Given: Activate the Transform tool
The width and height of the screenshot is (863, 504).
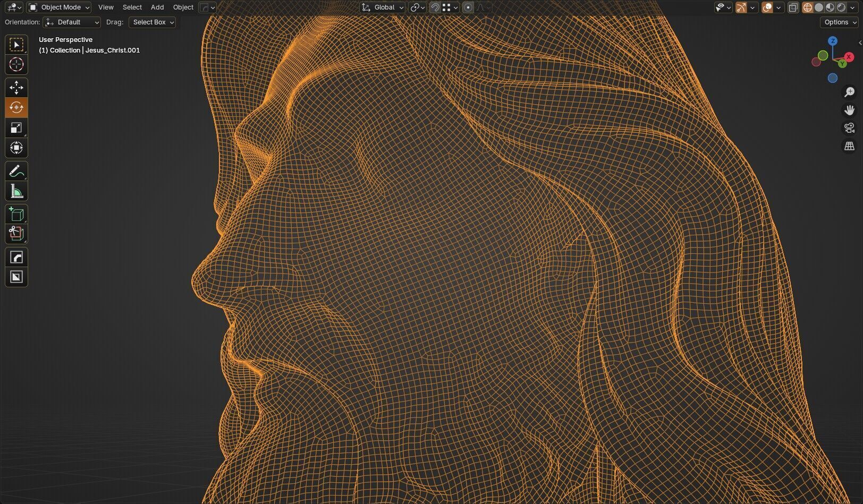Looking at the screenshot, I should 16,148.
